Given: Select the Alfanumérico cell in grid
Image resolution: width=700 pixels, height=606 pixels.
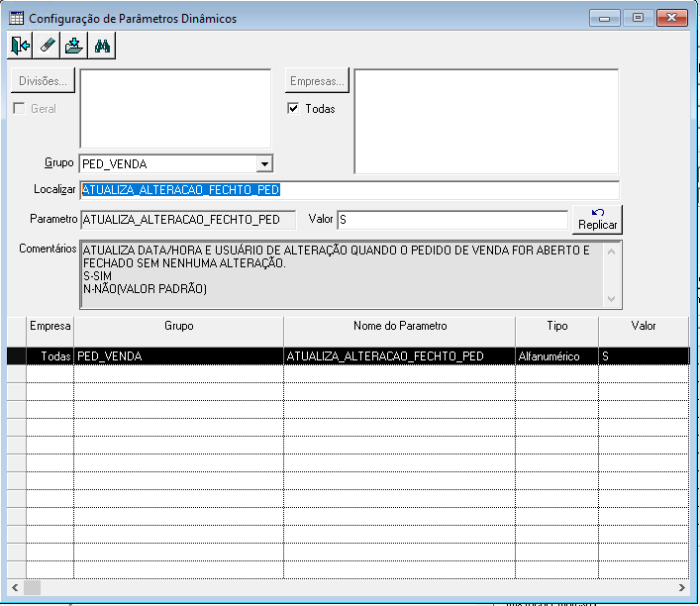Looking at the screenshot, I should [x=557, y=356].
